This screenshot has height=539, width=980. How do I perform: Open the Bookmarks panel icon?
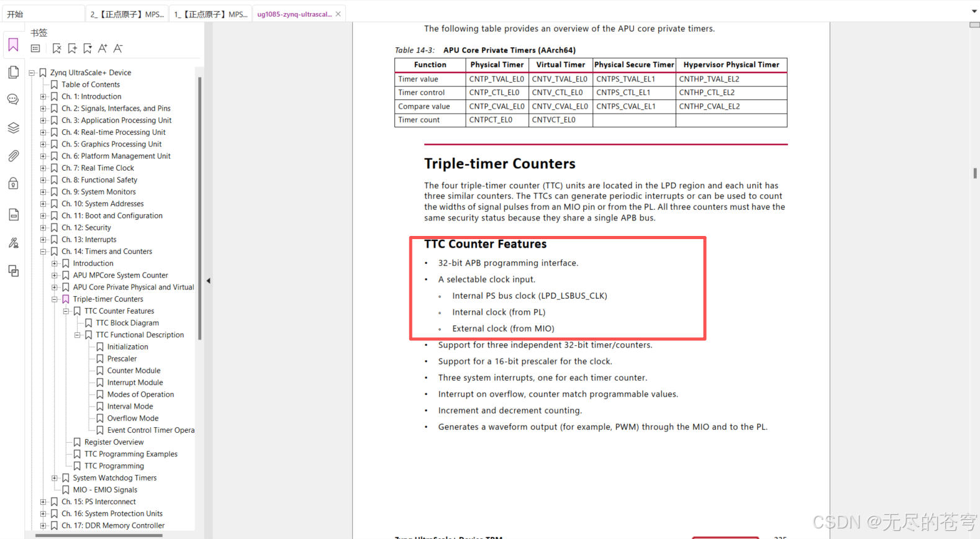(x=13, y=45)
